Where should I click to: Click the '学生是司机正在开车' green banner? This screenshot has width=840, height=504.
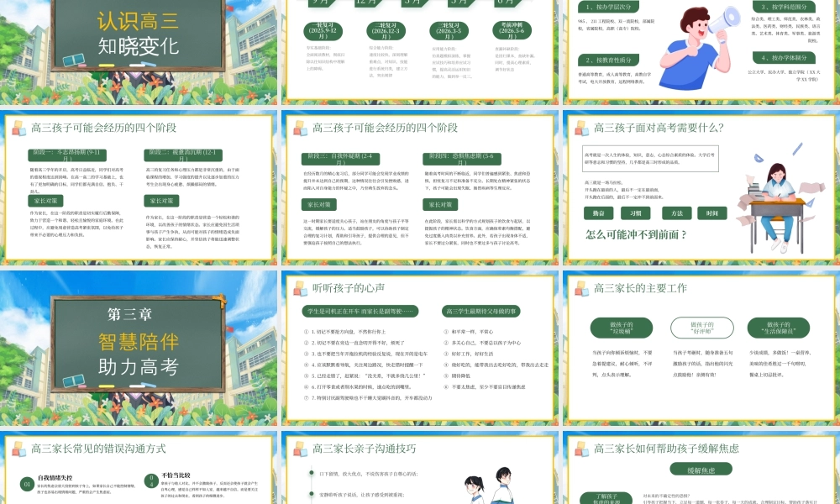(360, 311)
